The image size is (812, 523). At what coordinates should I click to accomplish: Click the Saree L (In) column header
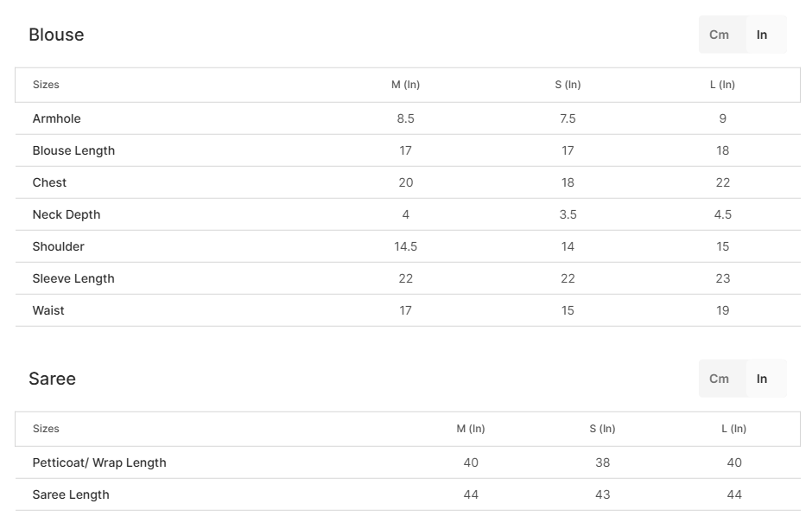click(x=733, y=429)
